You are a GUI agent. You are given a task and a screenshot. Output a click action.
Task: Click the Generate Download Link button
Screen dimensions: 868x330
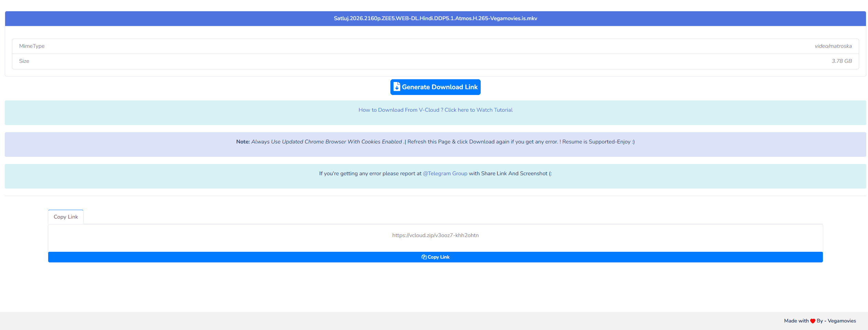[x=435, y=87]
